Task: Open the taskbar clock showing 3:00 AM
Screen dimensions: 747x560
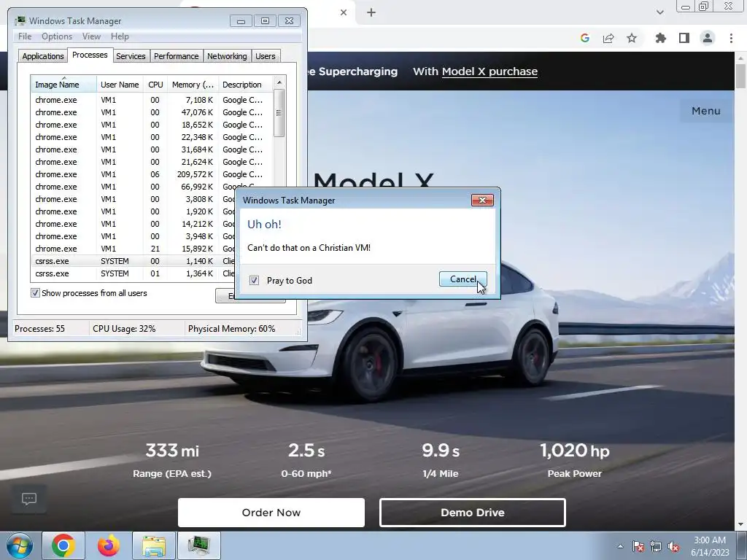Action: [x=710, y=546]
